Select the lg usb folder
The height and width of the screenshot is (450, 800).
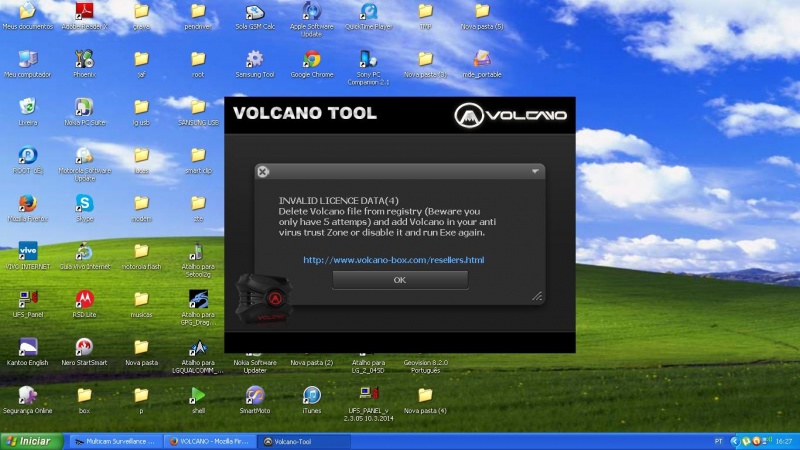tap(141, 112)
